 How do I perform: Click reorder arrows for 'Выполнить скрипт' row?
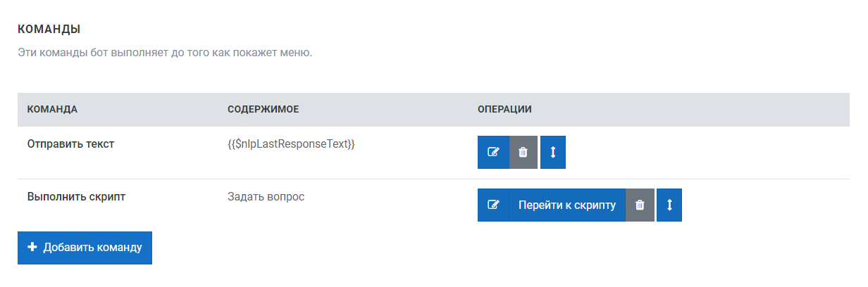click(x=669, y=205)
